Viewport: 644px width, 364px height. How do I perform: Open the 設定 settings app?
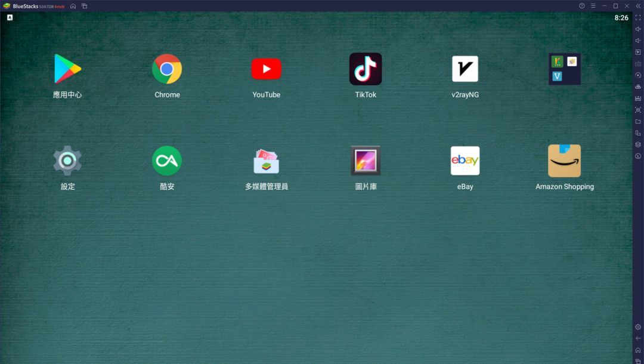tap(67, 161)
